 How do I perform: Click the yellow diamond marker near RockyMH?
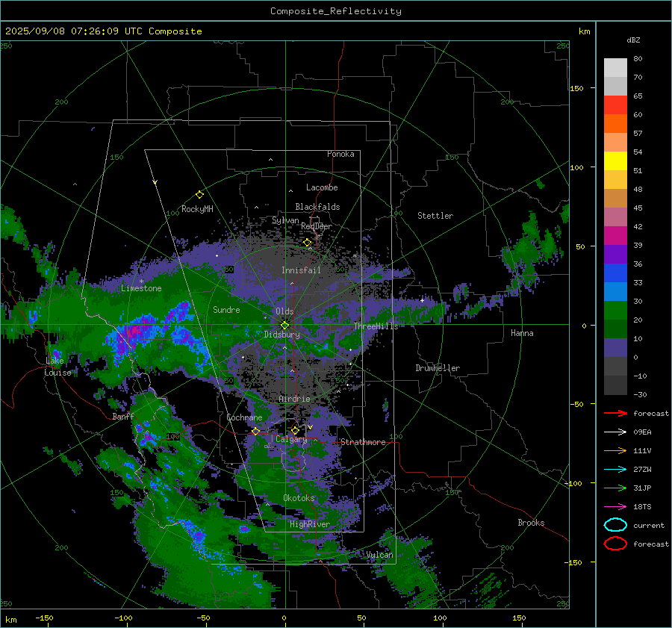199,195
